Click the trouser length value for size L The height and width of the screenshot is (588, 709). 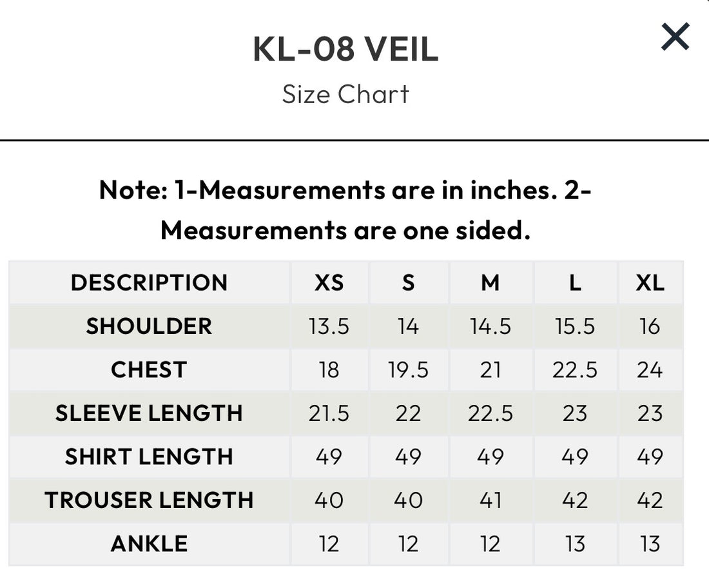[575, 500]
